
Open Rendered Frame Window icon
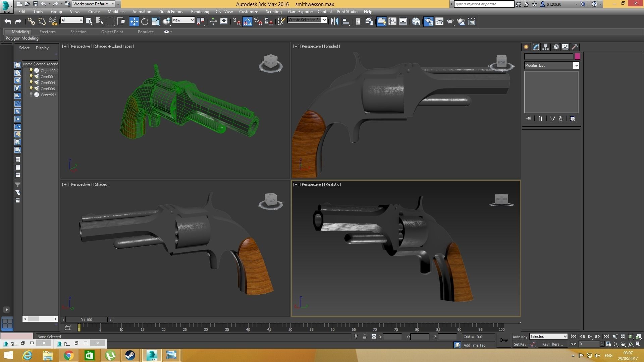[439, 21]
